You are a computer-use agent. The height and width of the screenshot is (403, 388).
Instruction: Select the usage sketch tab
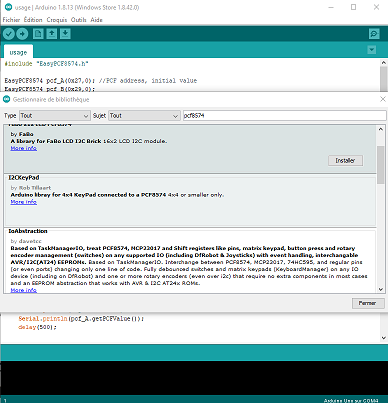18,52
